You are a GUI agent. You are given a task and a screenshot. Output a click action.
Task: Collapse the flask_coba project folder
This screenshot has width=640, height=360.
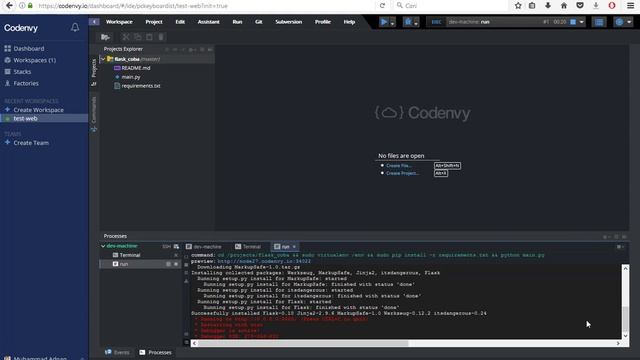103,59
